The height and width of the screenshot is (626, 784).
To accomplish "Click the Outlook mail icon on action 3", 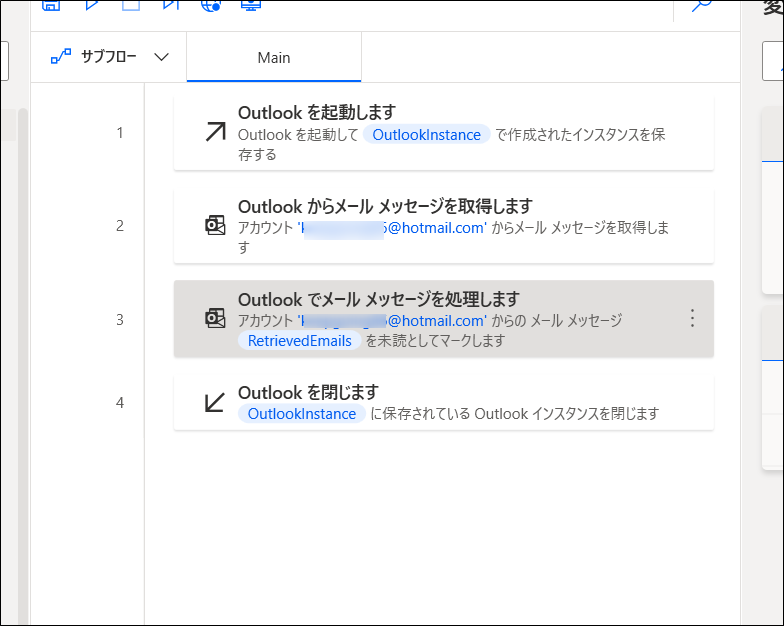I will tap(216, 318).
